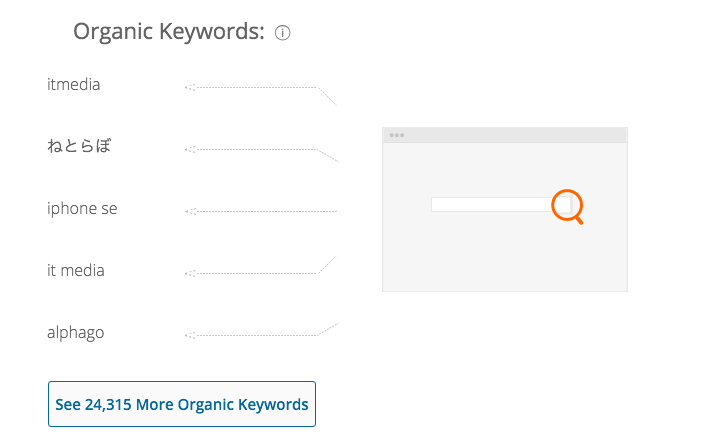Viewport: 703px width, 440px height.
Task: Click arrow tip beside ねとらぼ
Action: click(x=190, y=149)
